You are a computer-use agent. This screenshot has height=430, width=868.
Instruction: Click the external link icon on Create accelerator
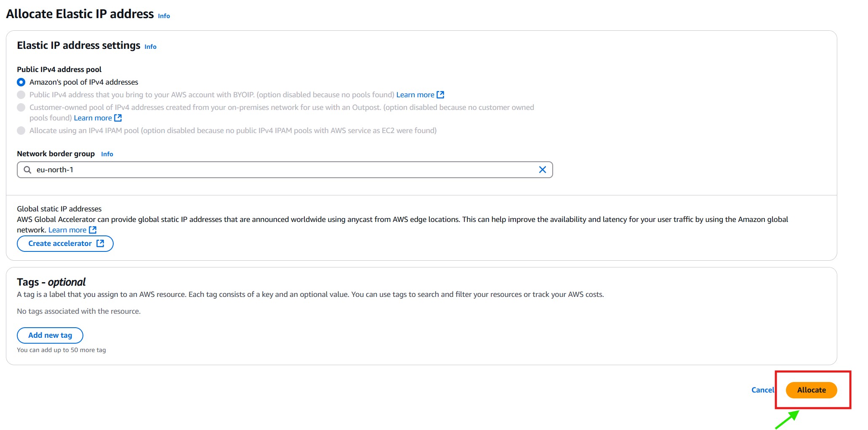(100, 243)
